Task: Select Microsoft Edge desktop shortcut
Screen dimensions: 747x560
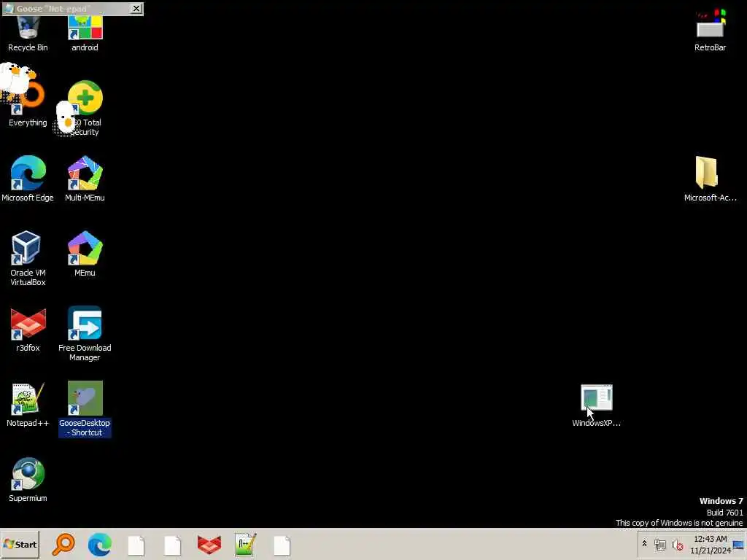Action: coord(28,179)
